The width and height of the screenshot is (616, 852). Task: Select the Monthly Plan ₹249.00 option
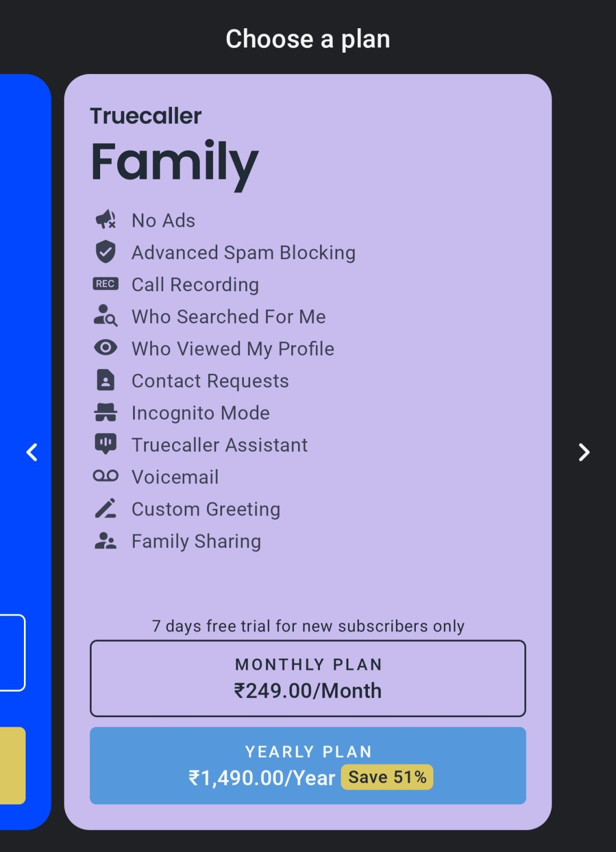coord(308,678)
